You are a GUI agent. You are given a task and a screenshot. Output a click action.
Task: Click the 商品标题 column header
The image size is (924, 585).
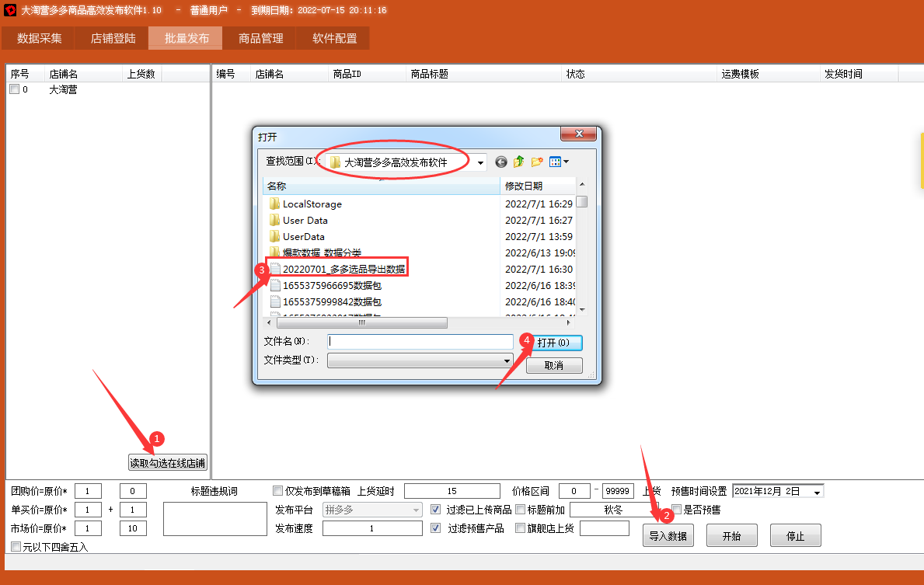483,75
